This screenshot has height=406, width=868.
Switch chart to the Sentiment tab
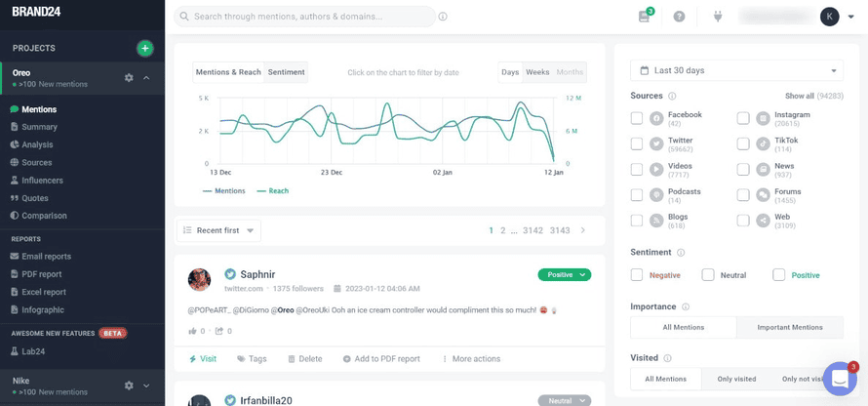pyautogui.click(x=286, y=72)
